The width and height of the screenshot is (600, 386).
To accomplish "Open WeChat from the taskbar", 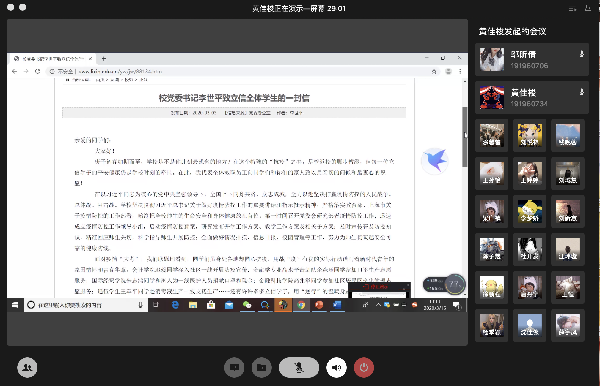I will click(247, 305).
